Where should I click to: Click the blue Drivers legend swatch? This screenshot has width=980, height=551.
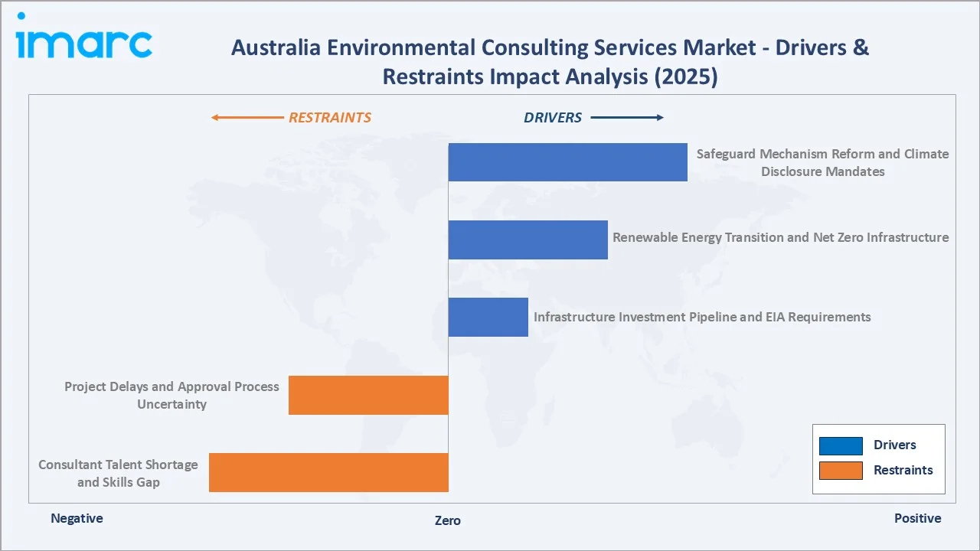point(841,445)
